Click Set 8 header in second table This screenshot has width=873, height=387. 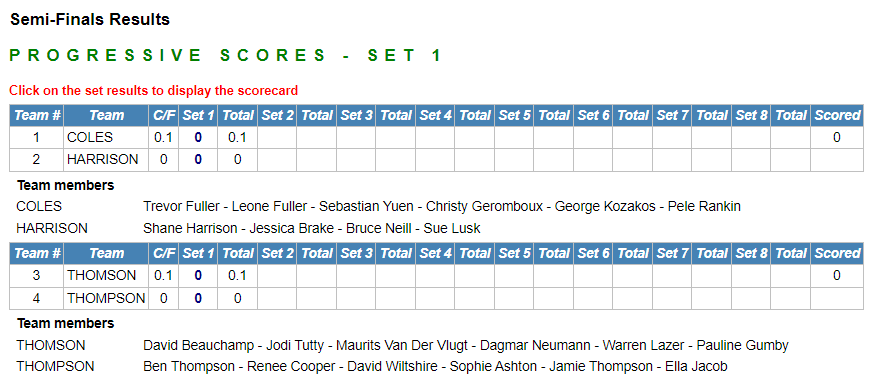coord(751,253)
